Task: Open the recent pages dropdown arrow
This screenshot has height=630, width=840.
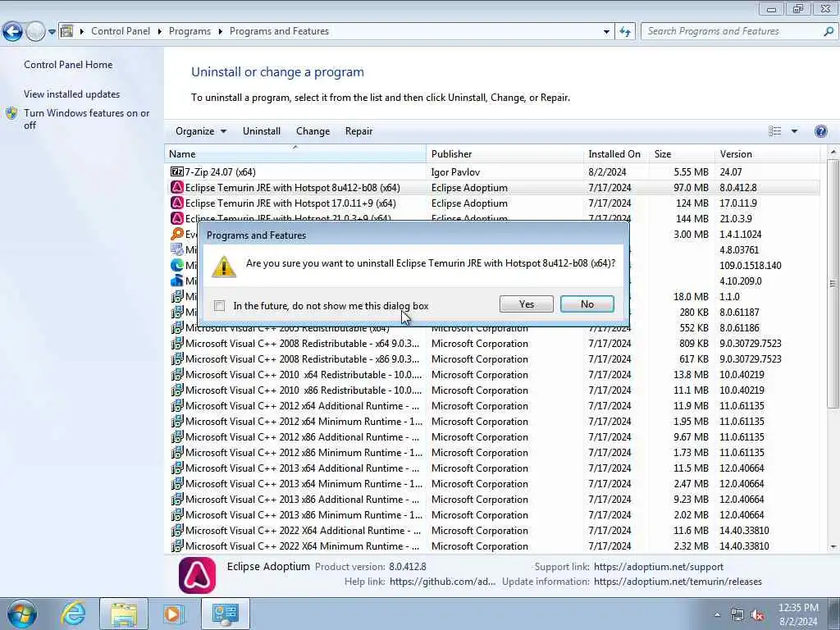Action: (52, 32)
